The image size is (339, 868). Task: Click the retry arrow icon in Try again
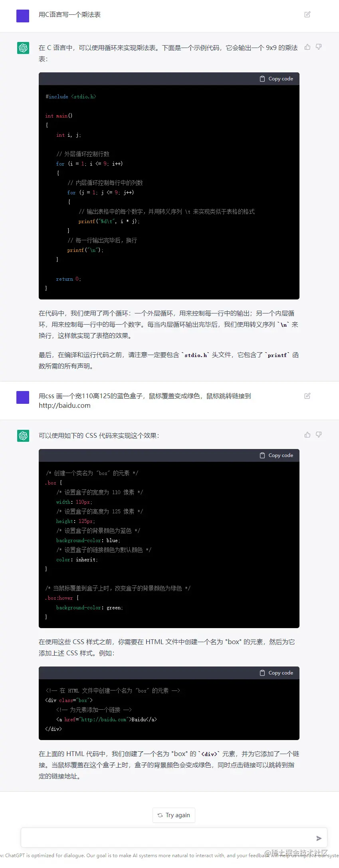pyautogui.click(x=160, y=815)
